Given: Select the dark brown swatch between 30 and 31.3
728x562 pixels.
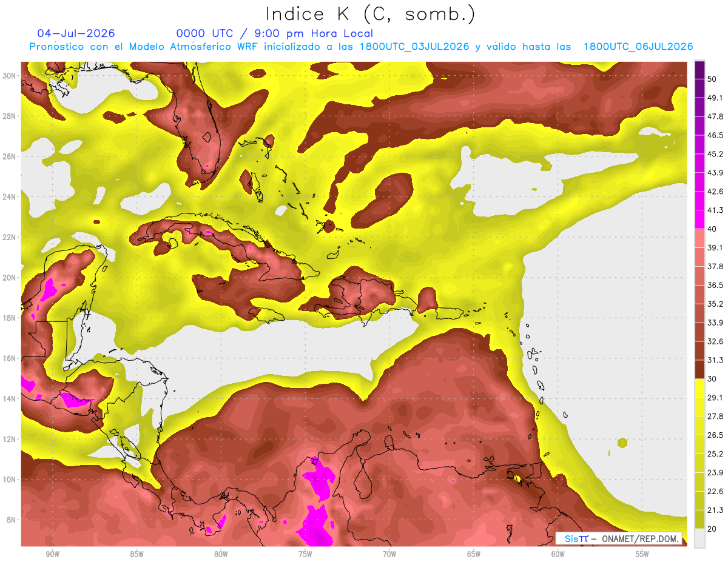Looking at the screenshot, I should [699, 369].
